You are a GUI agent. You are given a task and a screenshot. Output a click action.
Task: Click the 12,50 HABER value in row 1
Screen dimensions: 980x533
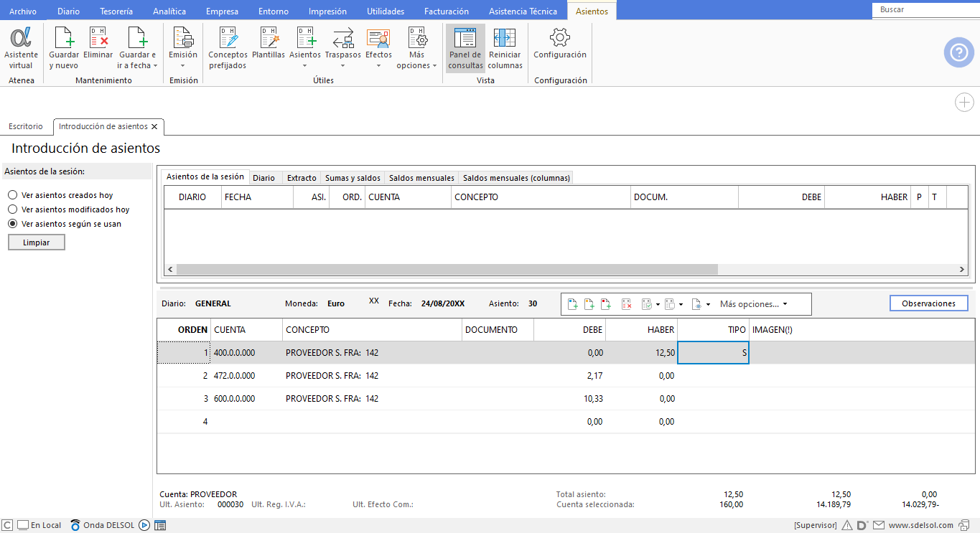point(665,353)
